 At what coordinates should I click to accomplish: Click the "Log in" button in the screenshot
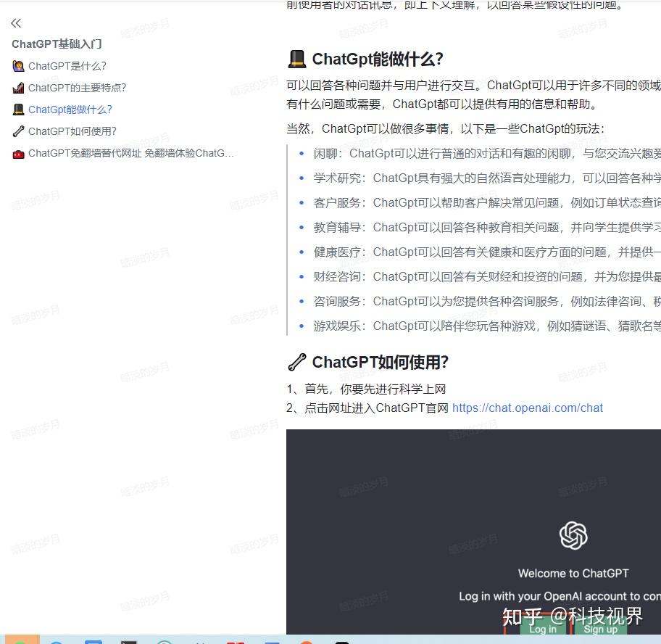pyautogui.click(x=543, y=629)
